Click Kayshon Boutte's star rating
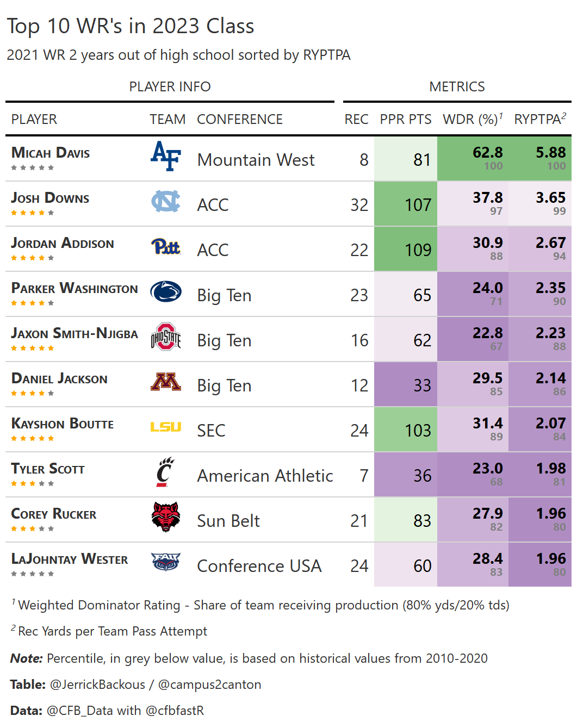577x728 pixels. click(x=33, y=438)
